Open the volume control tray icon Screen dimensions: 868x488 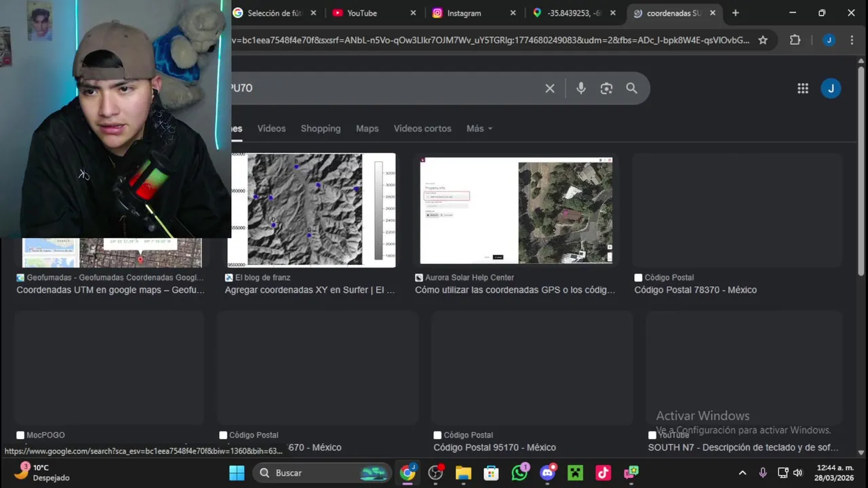click(797, 472)
